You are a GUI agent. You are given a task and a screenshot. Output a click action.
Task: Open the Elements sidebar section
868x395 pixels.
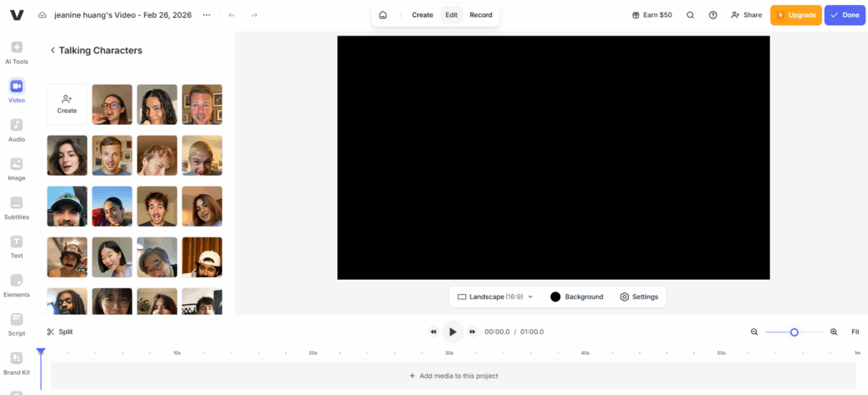tap(17, 285)
